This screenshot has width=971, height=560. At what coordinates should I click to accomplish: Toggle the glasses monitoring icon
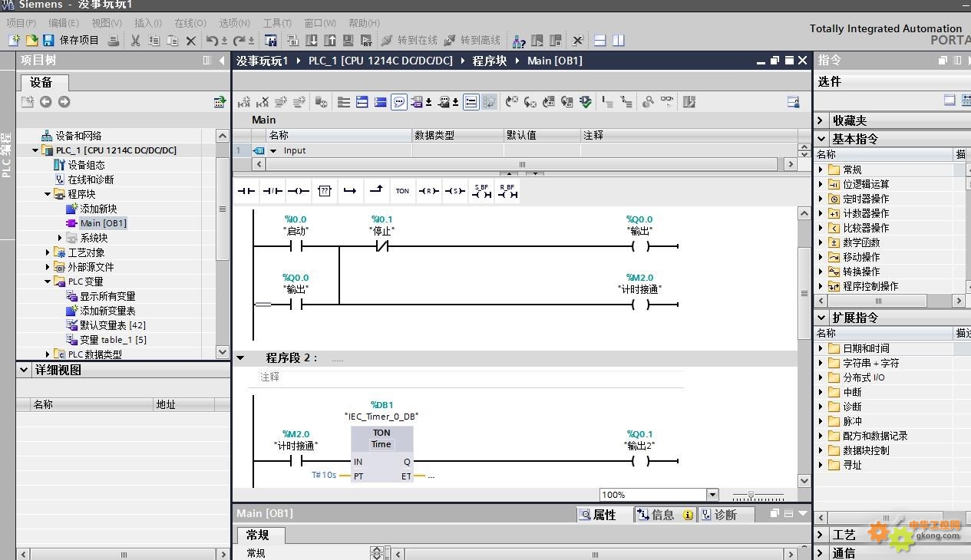click(x=667, y=102)
